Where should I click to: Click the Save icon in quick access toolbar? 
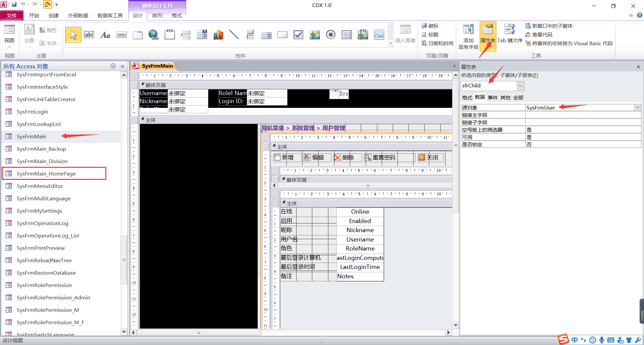click(x=14, y=4)
